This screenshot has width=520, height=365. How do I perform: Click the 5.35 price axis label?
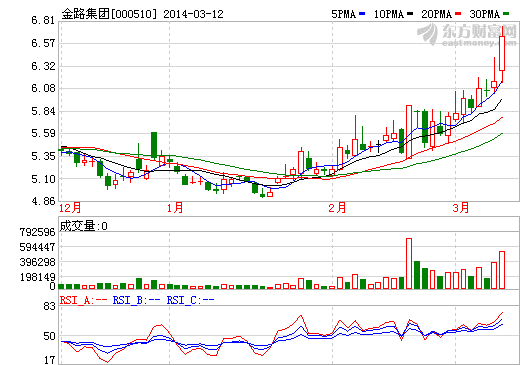[x=43, y=156]
